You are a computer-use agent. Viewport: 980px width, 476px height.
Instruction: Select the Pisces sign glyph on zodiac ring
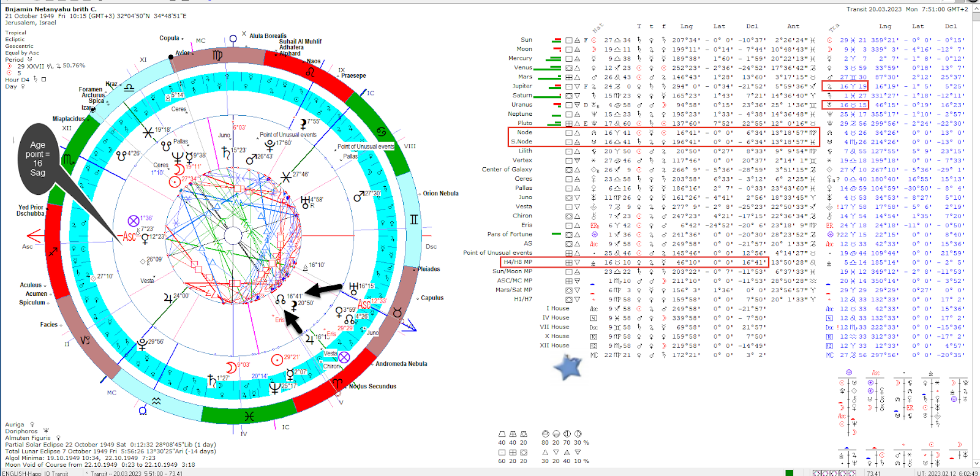coord(249,416)
